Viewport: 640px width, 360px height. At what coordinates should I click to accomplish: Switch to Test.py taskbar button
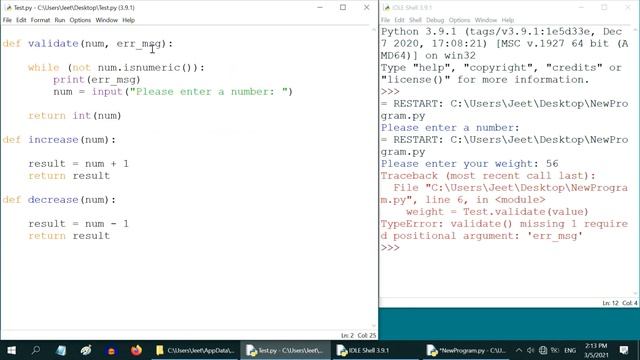click(x=285, y=350)
